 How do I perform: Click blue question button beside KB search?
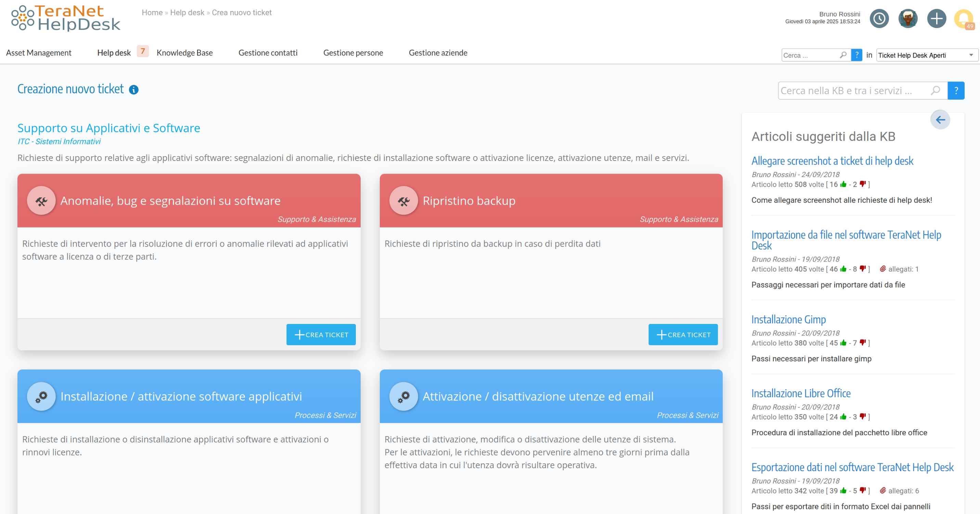click(x=956, y=91)
